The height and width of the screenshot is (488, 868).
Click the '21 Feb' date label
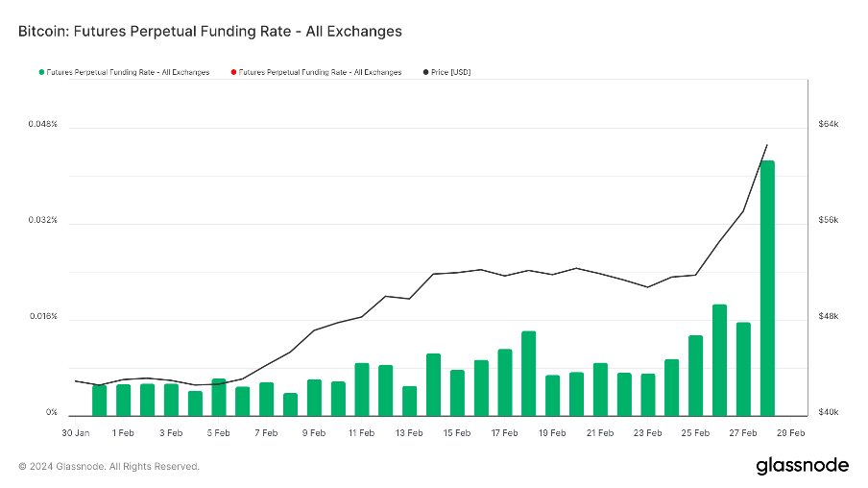[600, 433]
